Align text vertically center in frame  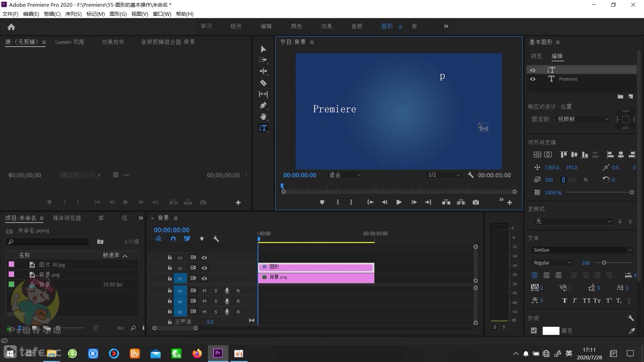[537, 155]
